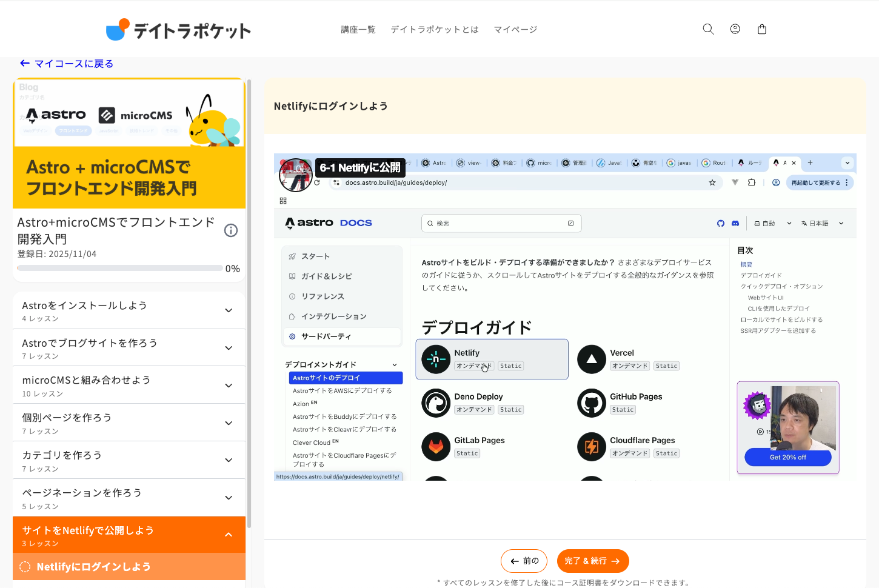Open マイページ in the top navigation
This screenshot has height=588, width=879.
point(515,29)
